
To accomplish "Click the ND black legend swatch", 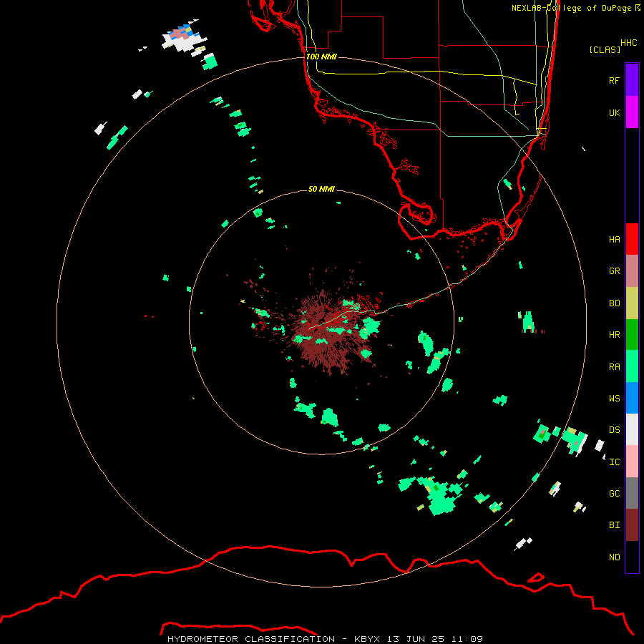I will coord(632,557).
